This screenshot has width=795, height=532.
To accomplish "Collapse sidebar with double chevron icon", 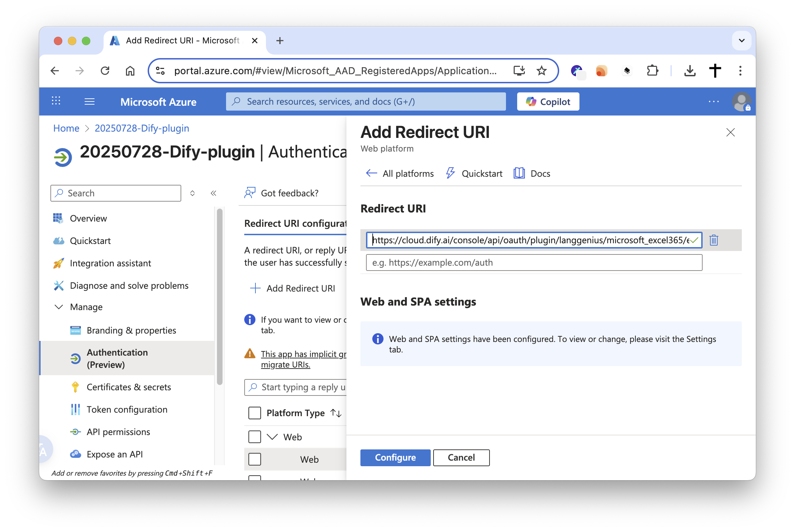I will point(213,193).
